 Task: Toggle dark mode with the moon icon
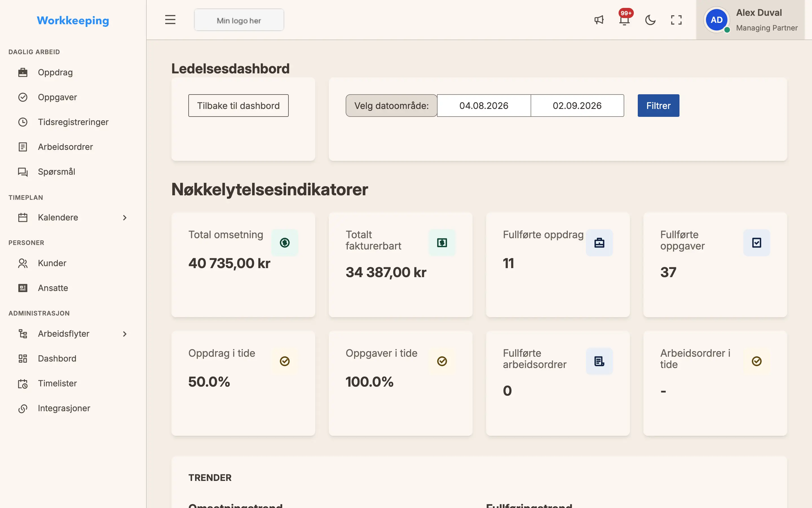650,20
